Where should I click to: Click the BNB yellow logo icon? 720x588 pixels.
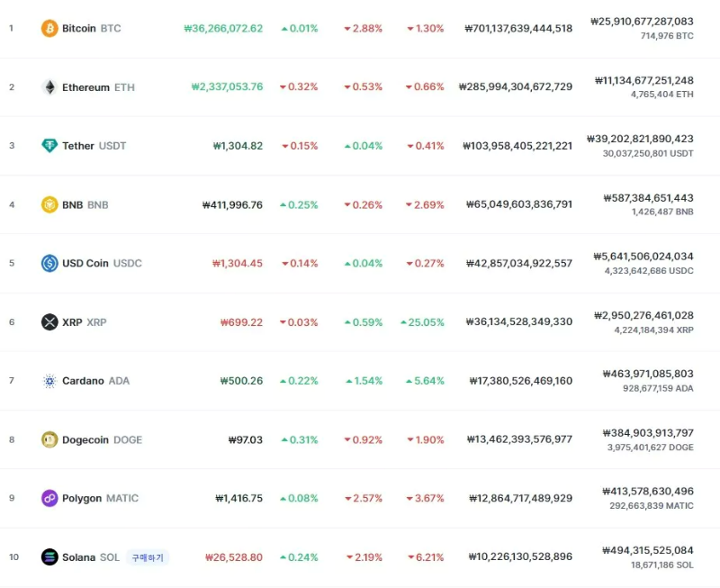point(49,204)
